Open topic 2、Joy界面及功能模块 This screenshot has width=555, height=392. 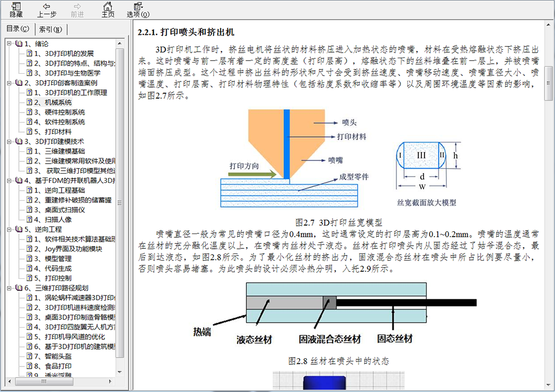(x=68, y=249)
